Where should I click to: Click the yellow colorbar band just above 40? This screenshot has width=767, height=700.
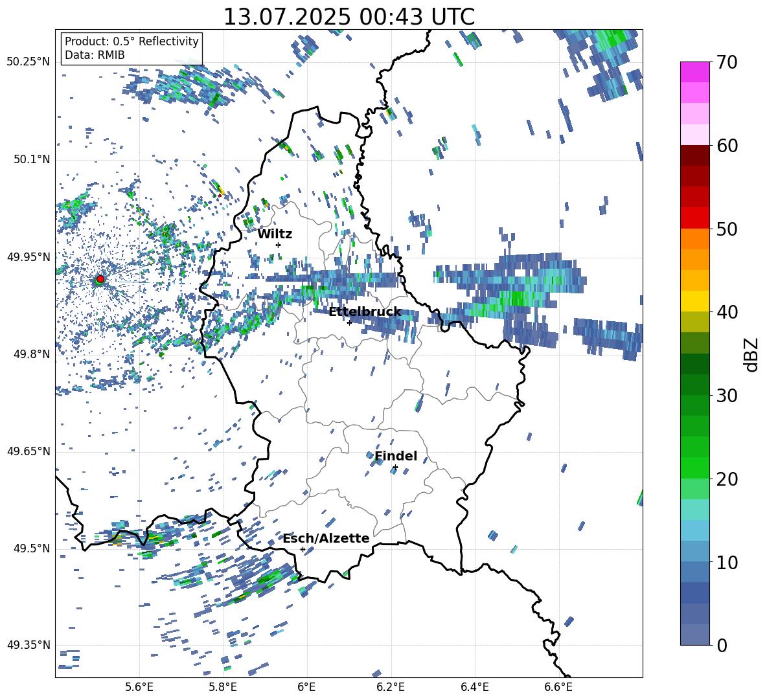694,301
